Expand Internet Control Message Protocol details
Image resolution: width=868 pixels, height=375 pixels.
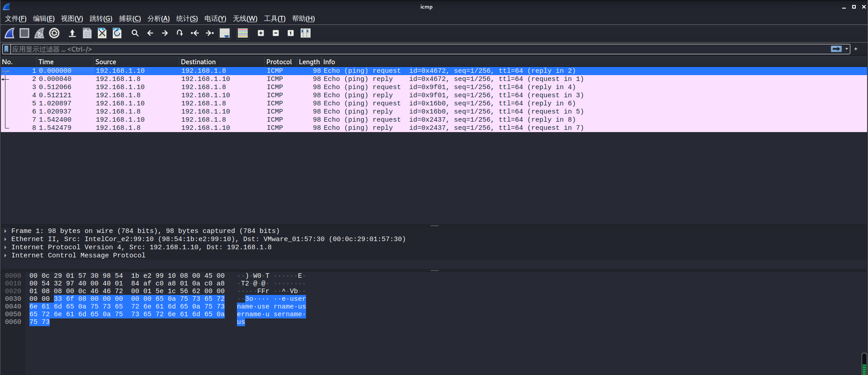point(5,256)
